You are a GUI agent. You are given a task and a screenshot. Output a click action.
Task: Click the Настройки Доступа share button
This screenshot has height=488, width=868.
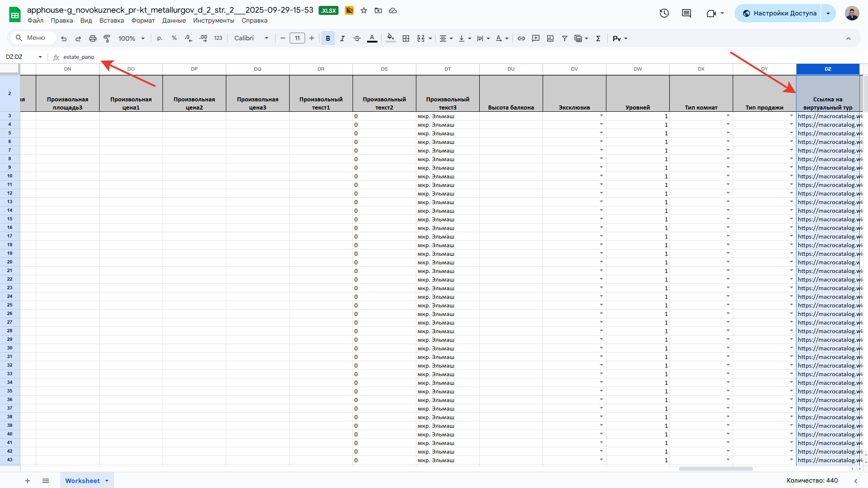779,13
